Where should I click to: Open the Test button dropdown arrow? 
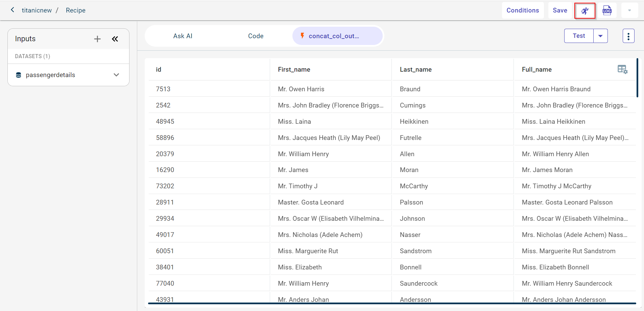(x=600, y=36)
